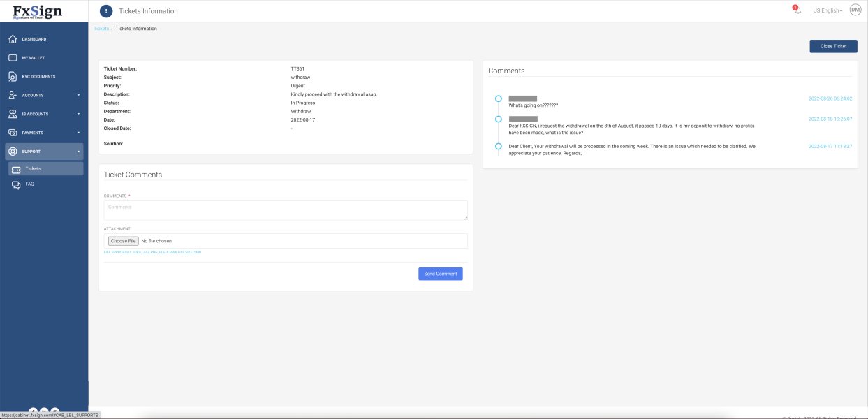The height and width of the screenshot is (419, 868).
Task: Expand the Accounts submenu arrow
Action: (78, 95)
